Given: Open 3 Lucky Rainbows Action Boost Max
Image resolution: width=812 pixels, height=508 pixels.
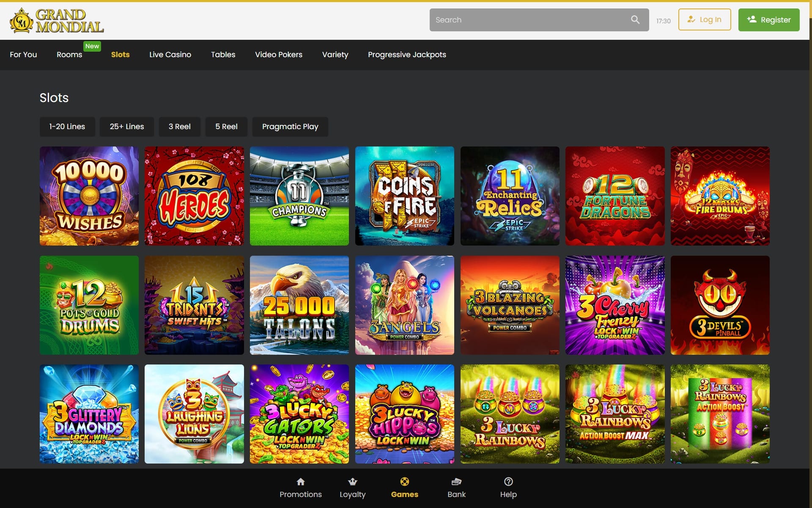Looking at the screenshot, I should [615, 414].
